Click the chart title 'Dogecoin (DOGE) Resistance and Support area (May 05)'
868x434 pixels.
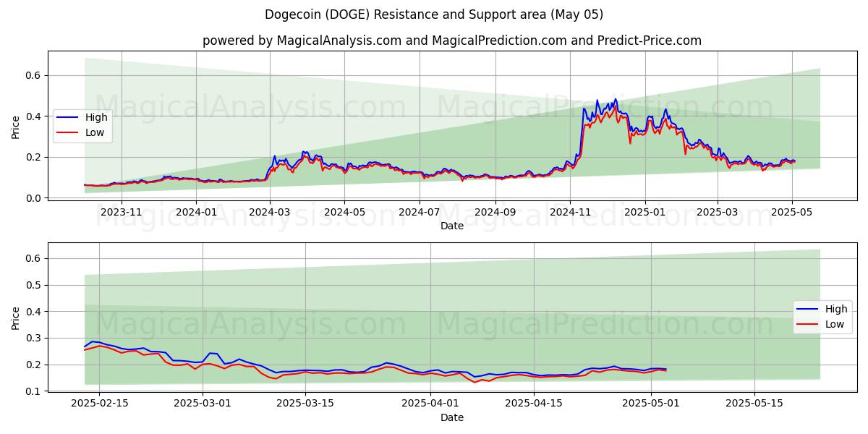(434, 14)
